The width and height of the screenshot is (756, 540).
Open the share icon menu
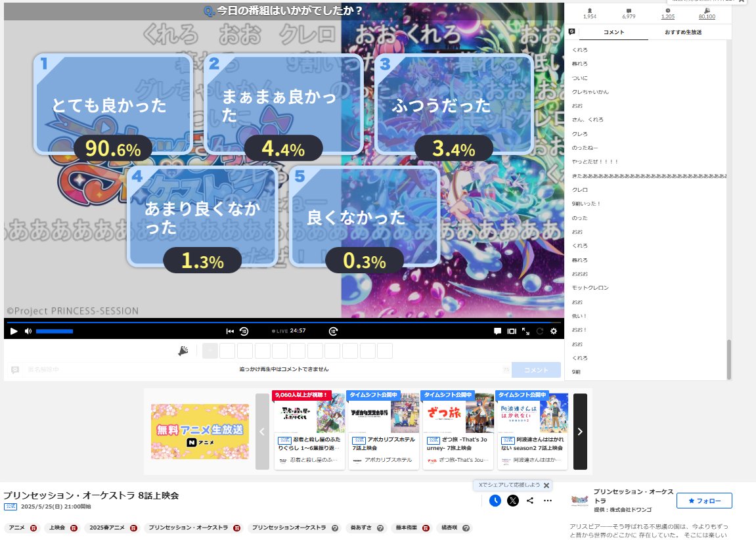coord(530,501)
